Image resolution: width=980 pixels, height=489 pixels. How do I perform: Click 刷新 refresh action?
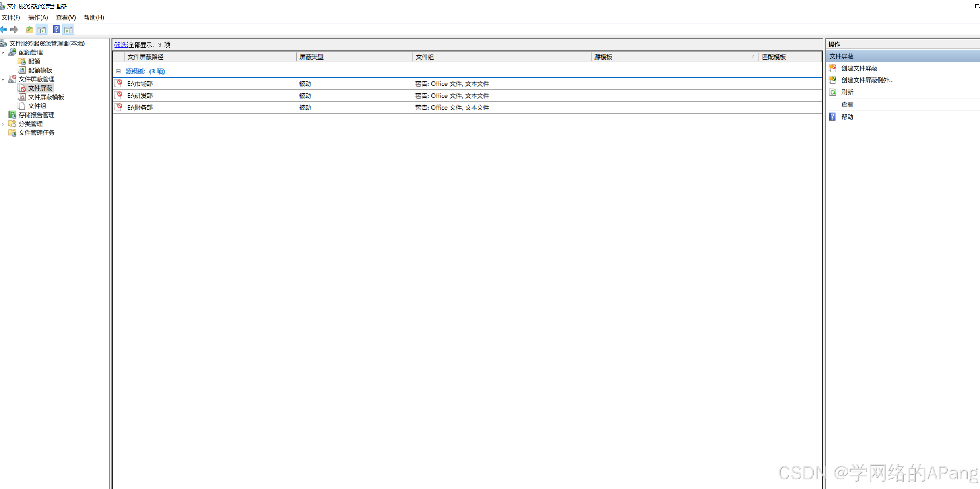847,92
